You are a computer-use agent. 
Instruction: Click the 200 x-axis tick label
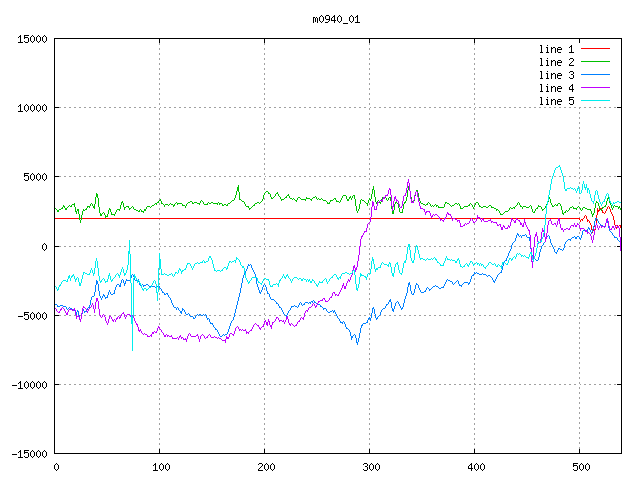click(265, 467)
